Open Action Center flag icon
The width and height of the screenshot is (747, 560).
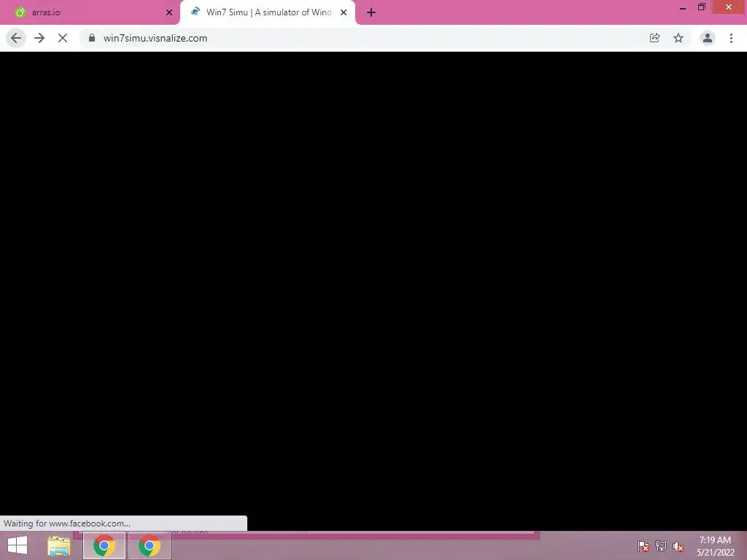(x=643, y=546)
